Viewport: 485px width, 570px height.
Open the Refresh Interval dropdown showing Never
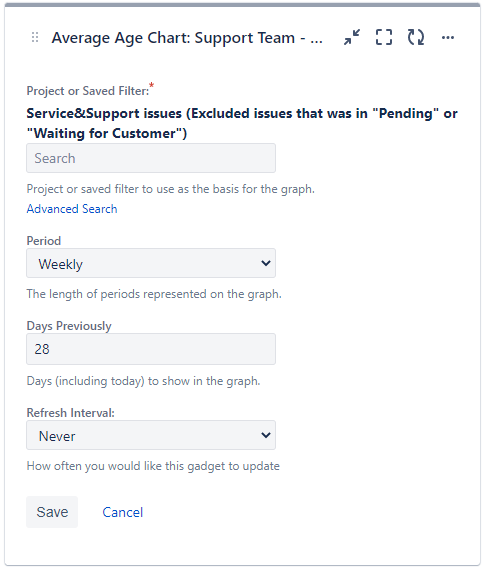(x=151, y=435)
